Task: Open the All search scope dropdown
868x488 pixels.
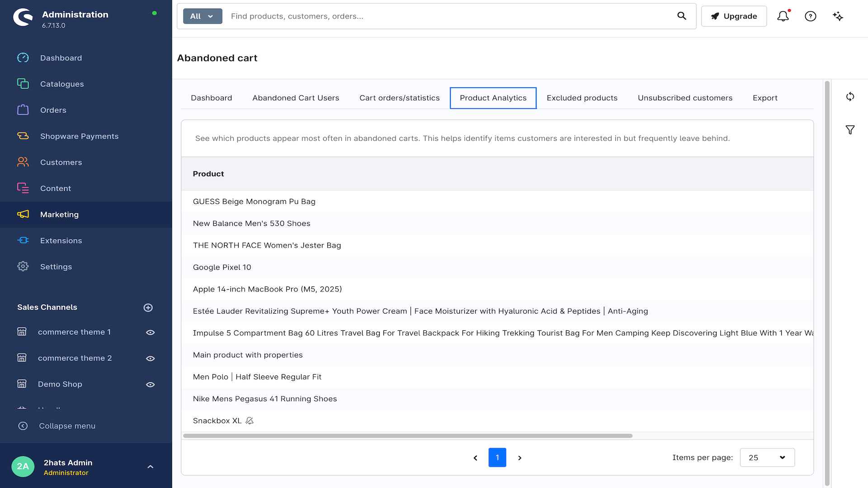Action: click(203, 16)
